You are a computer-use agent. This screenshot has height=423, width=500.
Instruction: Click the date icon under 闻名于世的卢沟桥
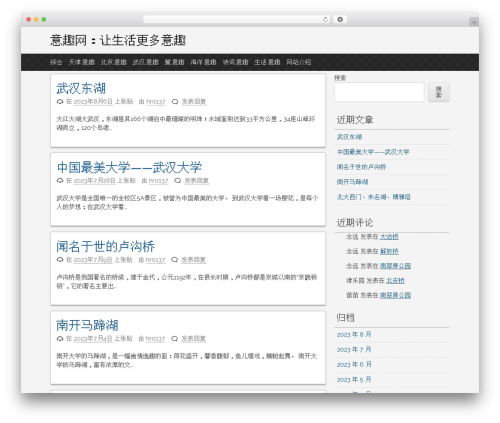[x=60, y=260]
